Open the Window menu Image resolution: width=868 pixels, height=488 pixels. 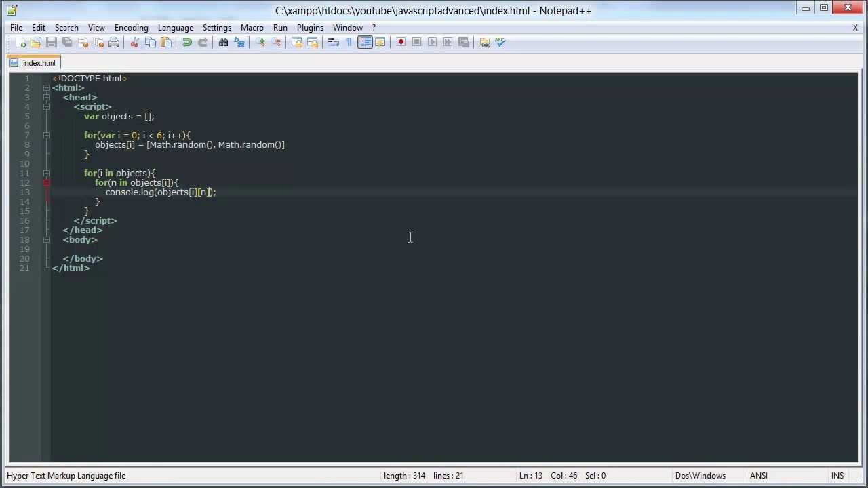coord(348,28)
